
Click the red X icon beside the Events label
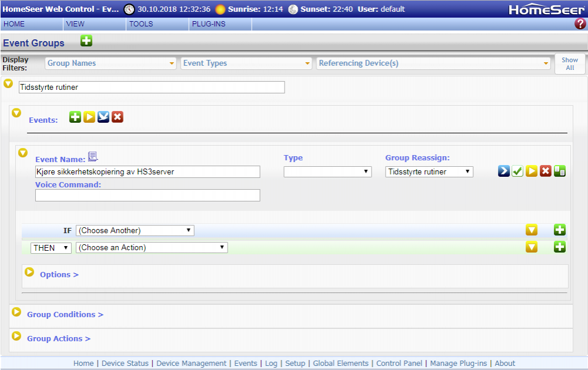coord(118,117)
